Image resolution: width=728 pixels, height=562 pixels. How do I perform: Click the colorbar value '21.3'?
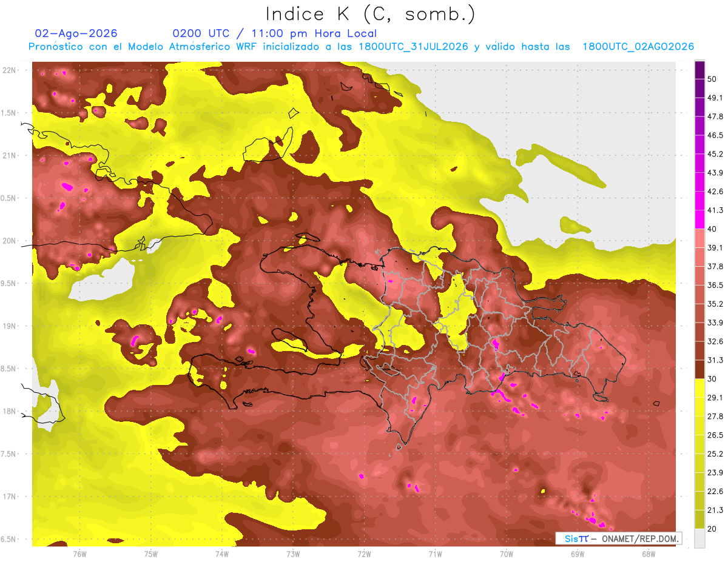(716, 510)
